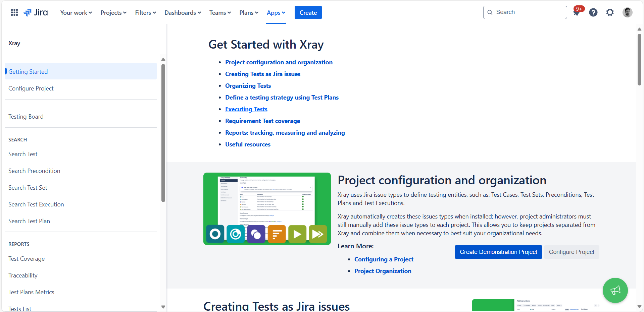This screenshot has width=644, height=312.
Task: Click the magnifier icon in Search box
Action: [490, 12]
